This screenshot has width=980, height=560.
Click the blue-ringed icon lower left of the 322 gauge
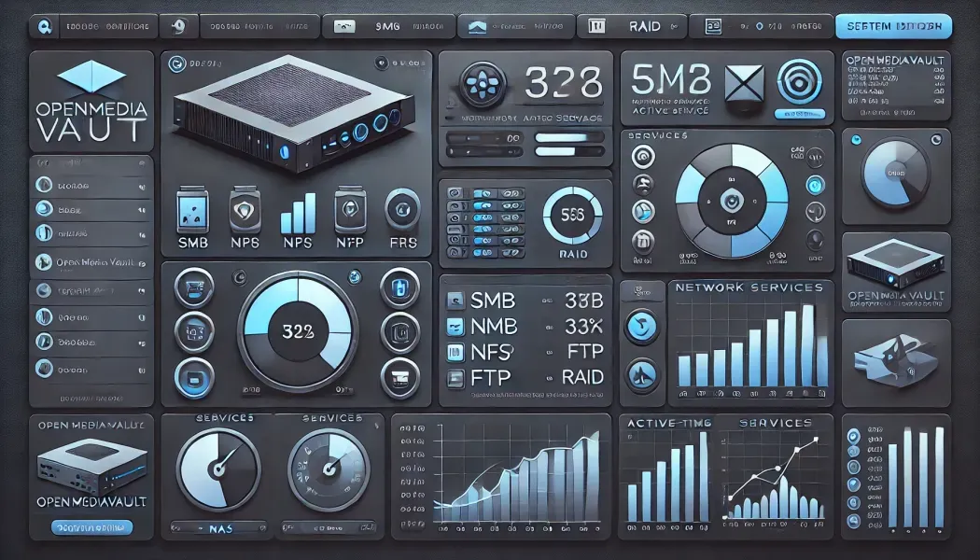pyautogui.click(x=194, y=377)
